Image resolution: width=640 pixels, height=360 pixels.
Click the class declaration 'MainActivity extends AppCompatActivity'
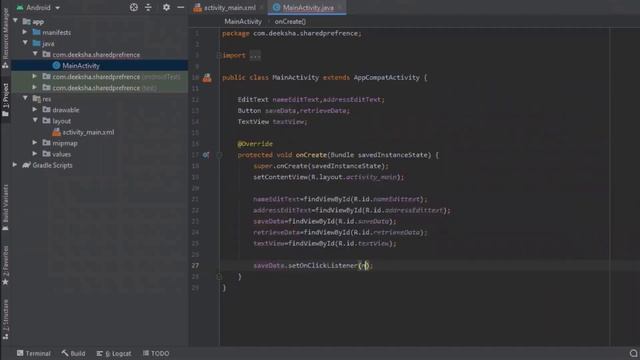(346, 78)
